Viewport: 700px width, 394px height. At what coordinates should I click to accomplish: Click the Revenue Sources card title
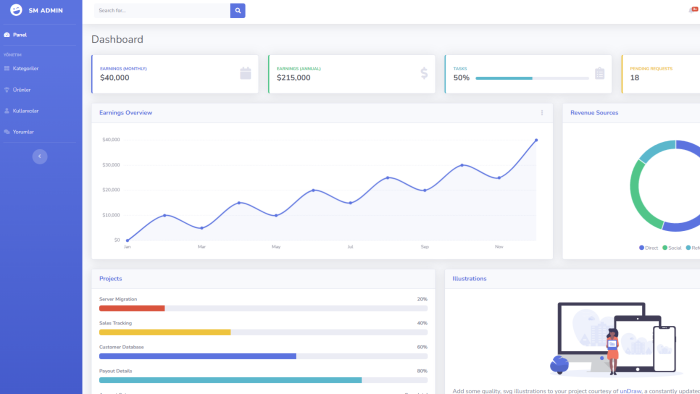(594, 113)
